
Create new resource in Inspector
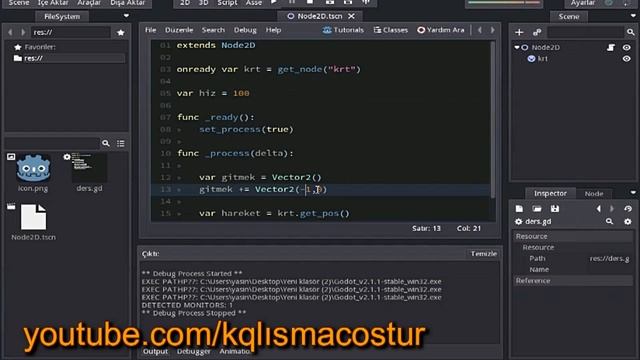pyautogui.click(x=519, y=209)
